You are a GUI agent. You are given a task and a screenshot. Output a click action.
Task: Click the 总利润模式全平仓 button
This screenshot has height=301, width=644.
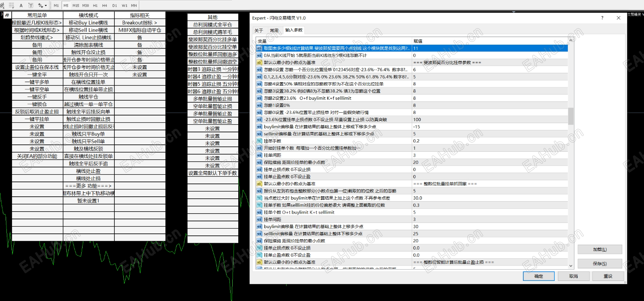coord(213,25)
